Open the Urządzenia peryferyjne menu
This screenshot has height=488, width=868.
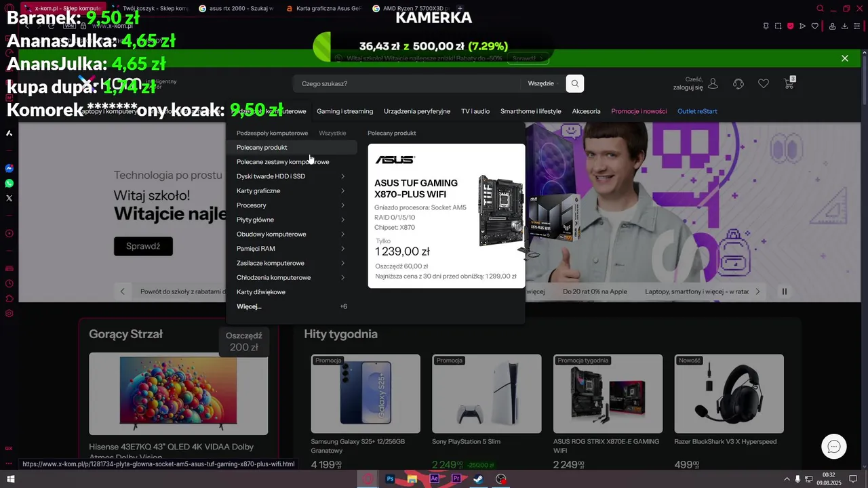pyautogui.click(x=417, y=111)
